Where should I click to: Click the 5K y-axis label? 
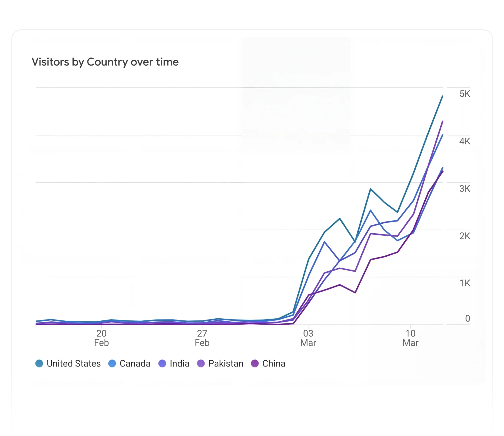(464, 94)
